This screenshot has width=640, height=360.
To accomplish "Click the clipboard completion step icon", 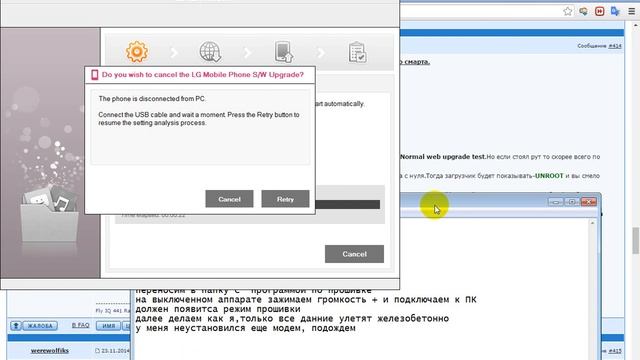I will coord(357,52).
